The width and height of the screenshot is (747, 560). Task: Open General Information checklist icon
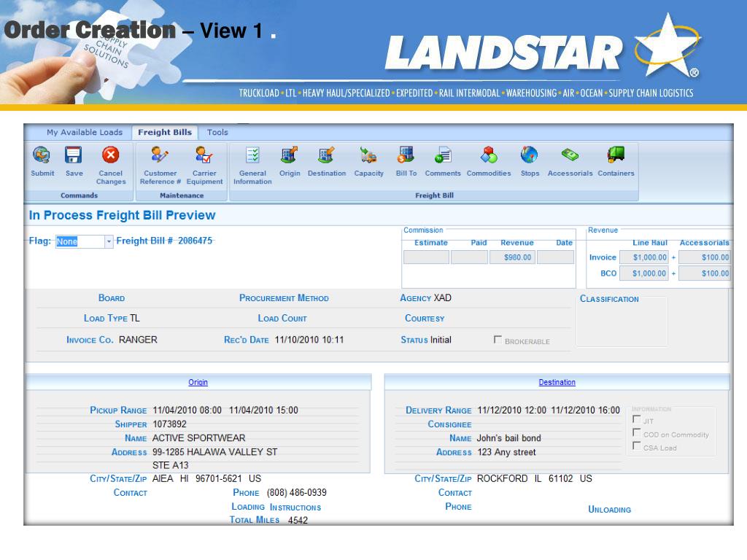coord(252,155)
